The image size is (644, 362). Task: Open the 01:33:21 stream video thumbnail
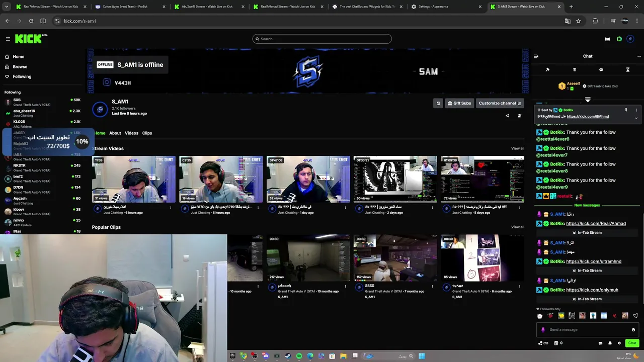395,179
